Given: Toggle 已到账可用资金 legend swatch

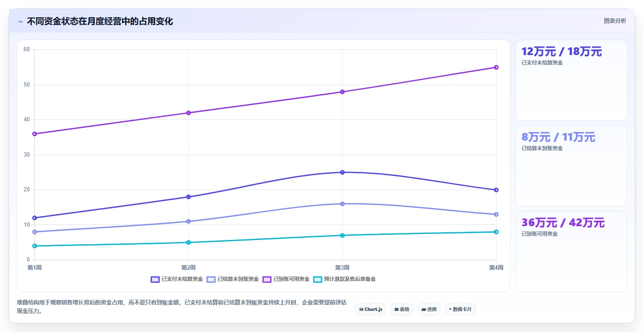Looking at the screenshot, I should [x=267, y=279].
